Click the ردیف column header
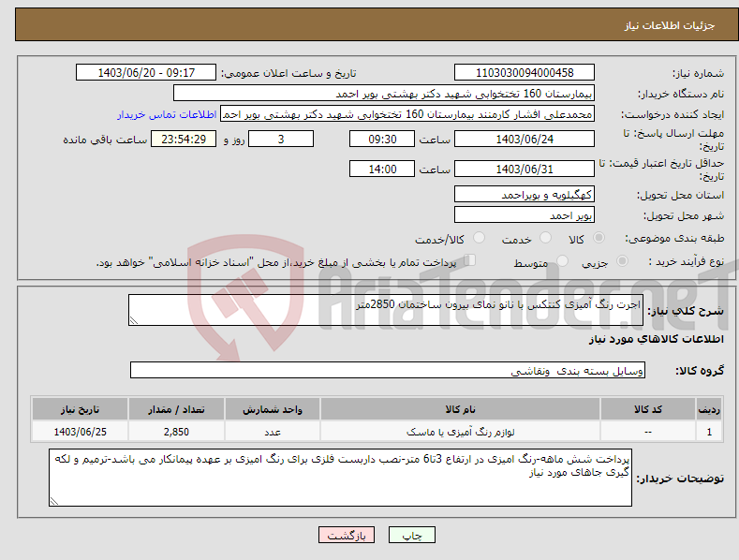The width and height of the screenshot is (739, 560). [x=709, y=409]
